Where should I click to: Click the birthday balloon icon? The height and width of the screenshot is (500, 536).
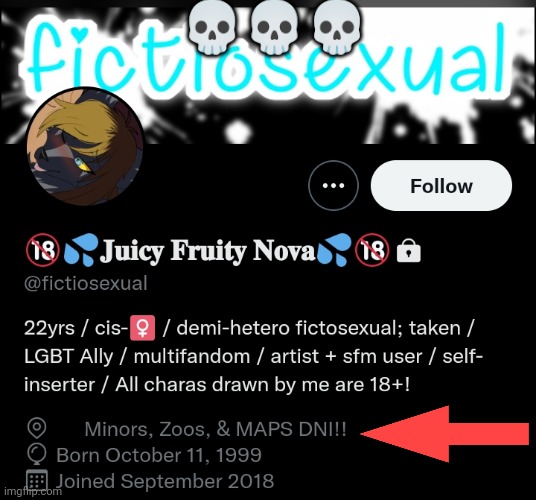[x=37, y=454]
